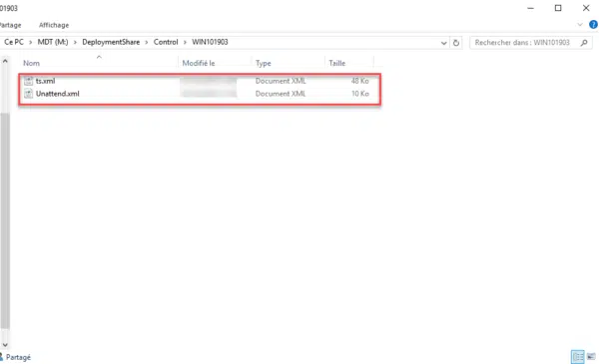The image size is (599, 364).
Task: Minimize the Explorer window
Action: click(x=530, y=8)
